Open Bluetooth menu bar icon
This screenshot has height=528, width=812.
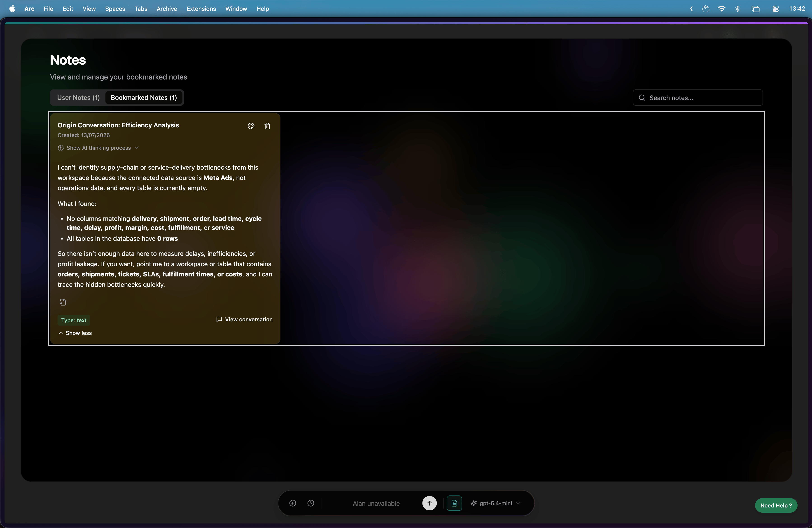(x=737, y=9)
